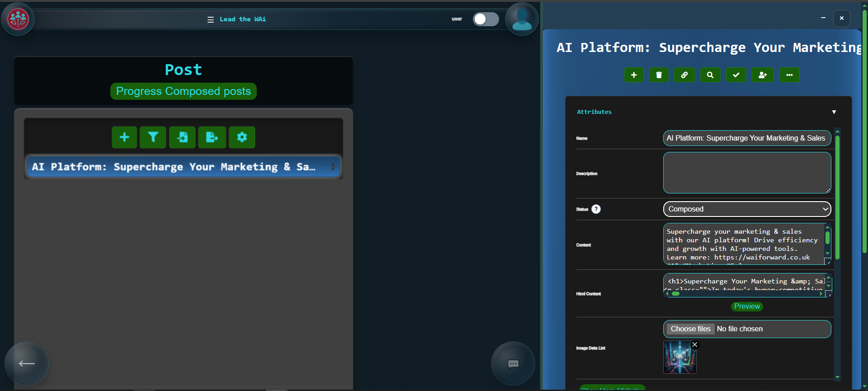Viewport: 868px width, 391px height.
Task: Delete the post with the trash icon
Action: pyautogui.click(x=659, y=75)
